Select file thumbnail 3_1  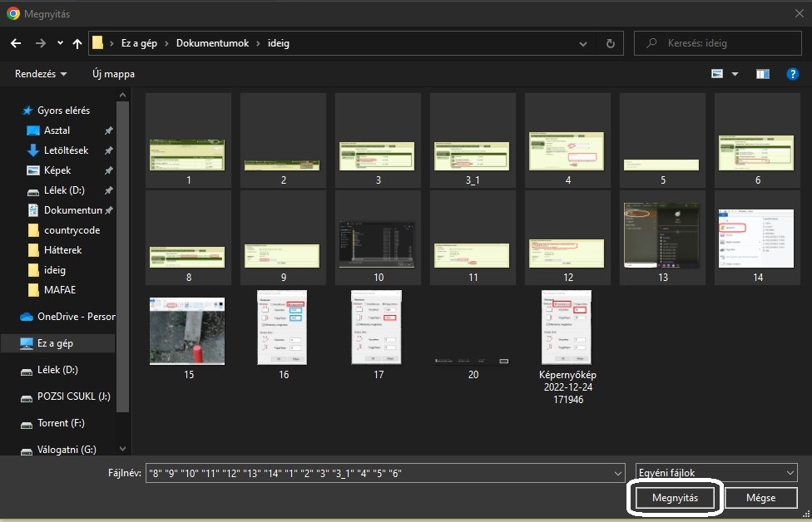[x=473, y=140]
